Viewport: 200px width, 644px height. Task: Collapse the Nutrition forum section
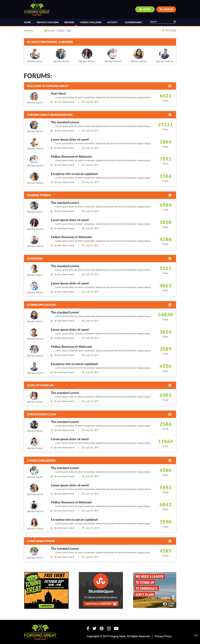pyautogui.click(x=170, y=258)
